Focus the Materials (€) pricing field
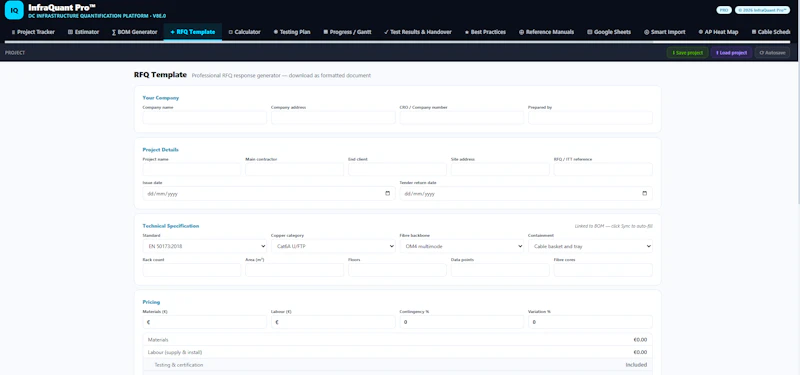Image resolution: width=800 pixels, height=375 pixels. pos(205,322)
